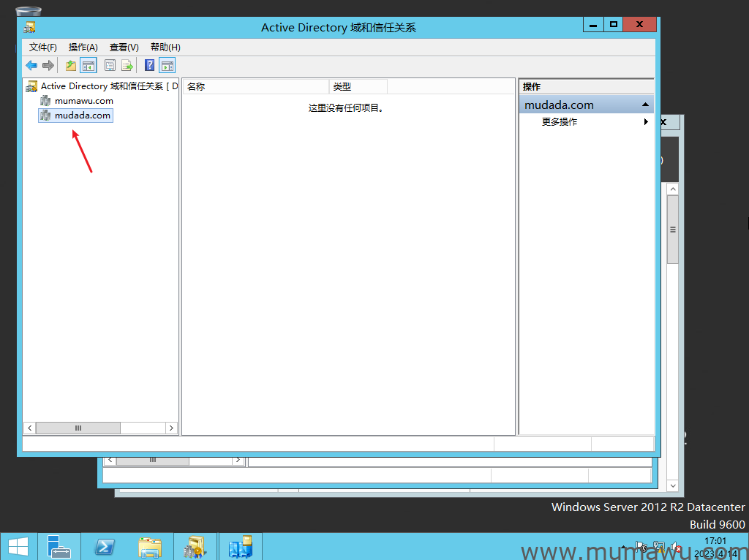Image resolution: width=749 pixels, height=560 pixels.
Task: Open the 操作(A) menu
Action: [x=83, y=47]
